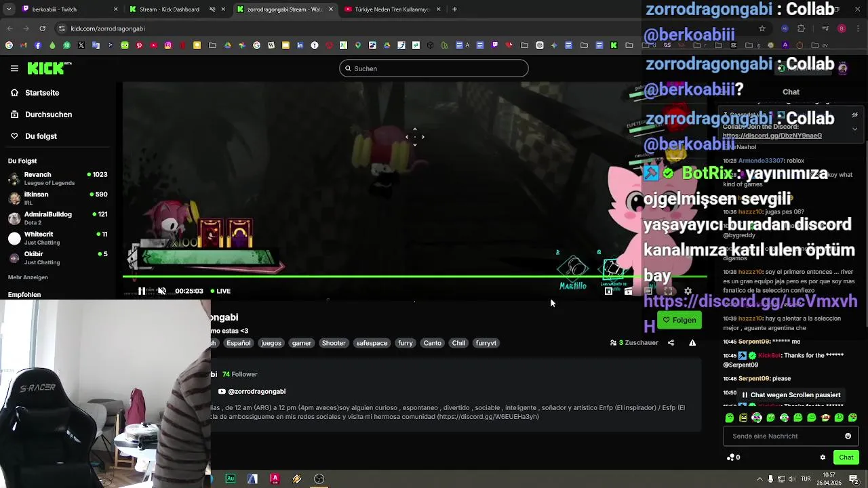Viewport: 868px width, 488px height.
Task: Resume chat via 'Chat wegen Scrollen pausiert'
Action: [x=791, y=394]
